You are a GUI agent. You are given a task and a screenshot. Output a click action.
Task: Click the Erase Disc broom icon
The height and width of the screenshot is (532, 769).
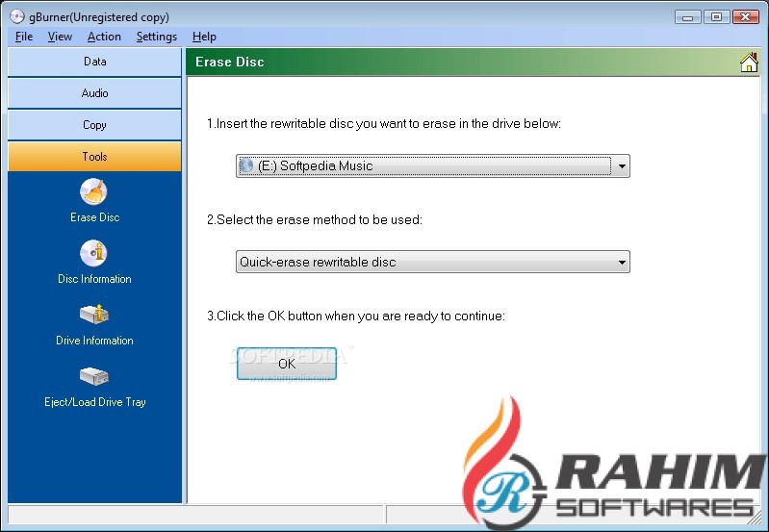pos(93,191)
